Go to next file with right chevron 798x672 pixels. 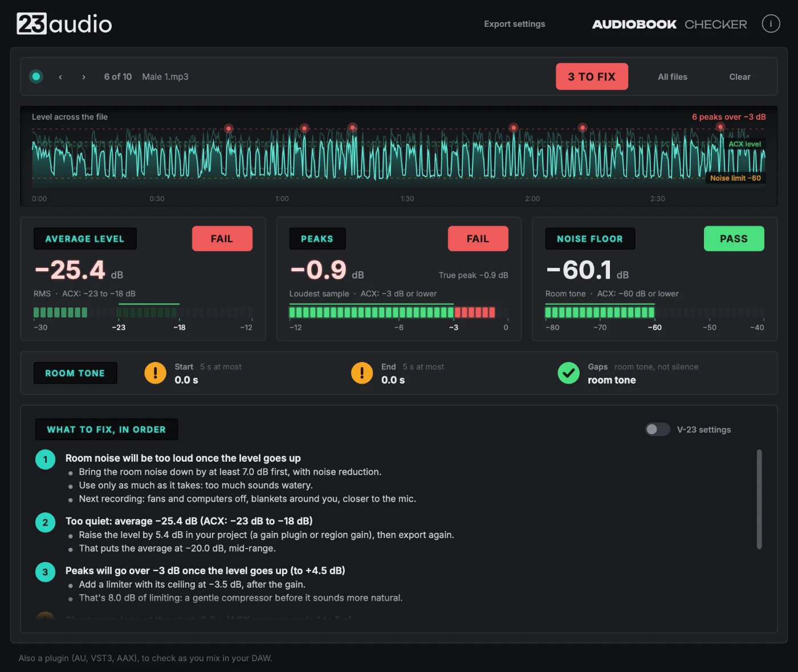pos(84,77)
